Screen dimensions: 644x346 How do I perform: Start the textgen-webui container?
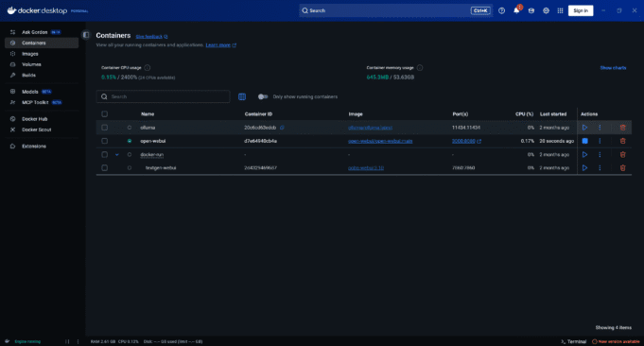[584, 168]
